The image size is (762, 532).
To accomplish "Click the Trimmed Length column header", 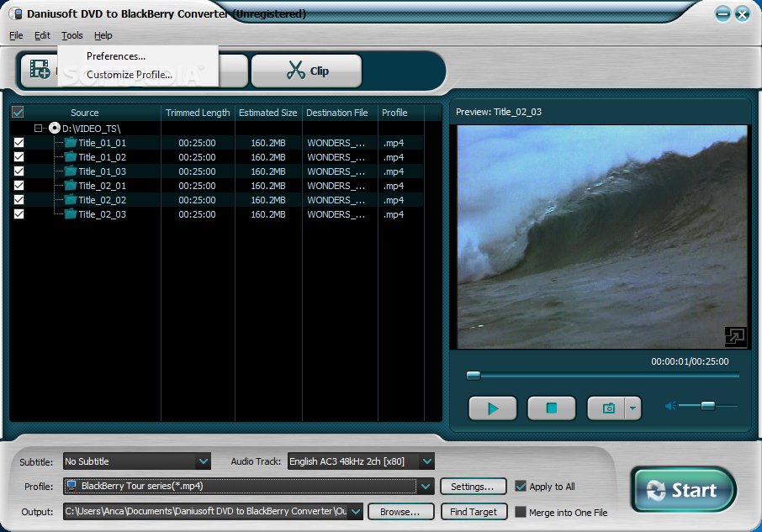I will (x=198, y=113).
